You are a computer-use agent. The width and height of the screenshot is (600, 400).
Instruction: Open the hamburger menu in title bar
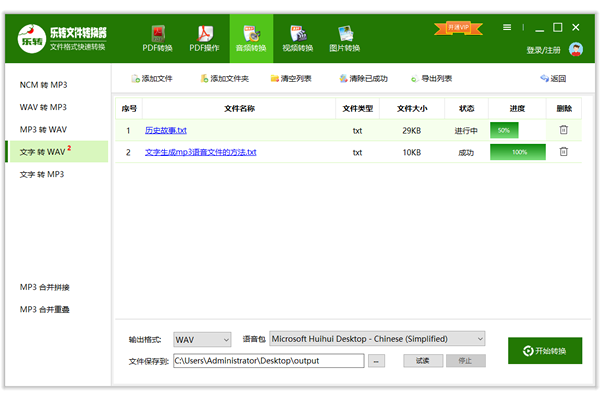tap(507, 27)
